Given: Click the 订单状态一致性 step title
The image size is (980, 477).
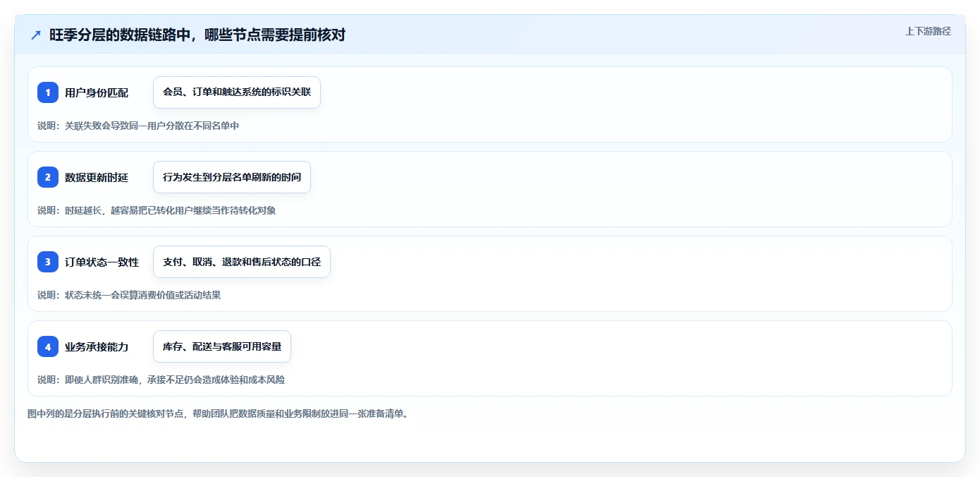Looking at the screenshot, I should [102, 262].
